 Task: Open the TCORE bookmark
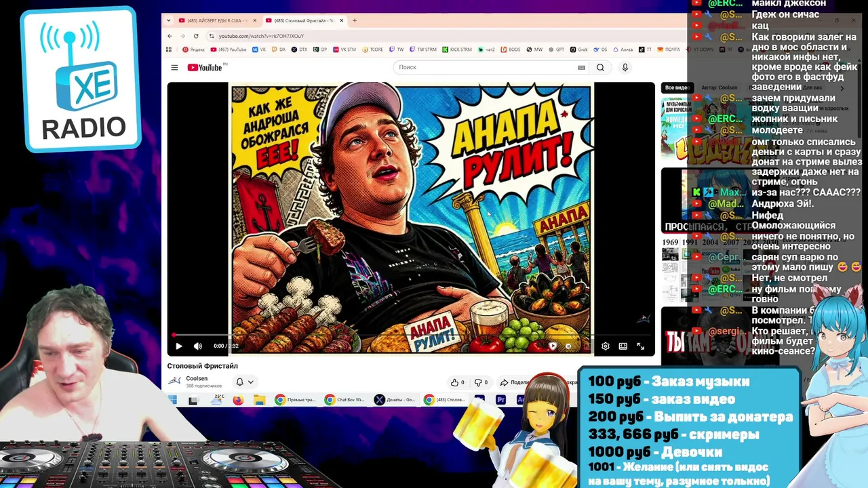click(373, 49)
